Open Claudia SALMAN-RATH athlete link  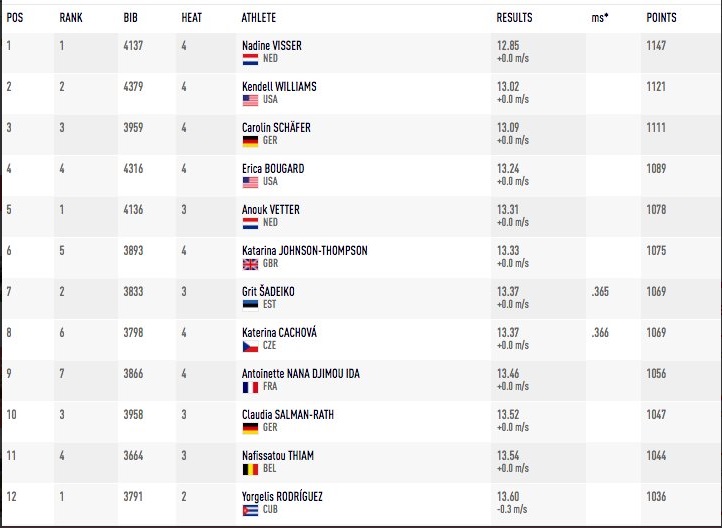[288, 414]
